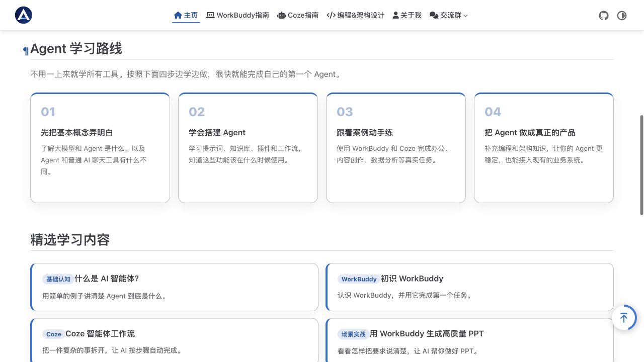Open the 初识 WorkBuddy card
The width and height of the screenshot is (644, 362).
click(469, 287)
